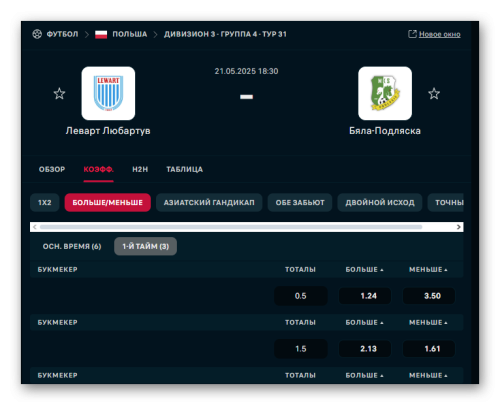
Task: Click the 1.61 odds cell
Action: pos(429,349)
